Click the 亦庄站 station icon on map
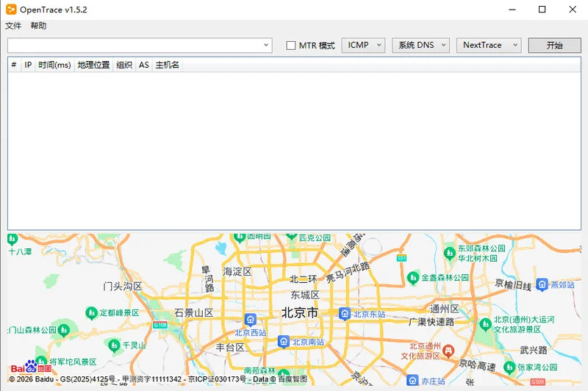The width and height of the screenshot is (588, 391). point(412,381)
